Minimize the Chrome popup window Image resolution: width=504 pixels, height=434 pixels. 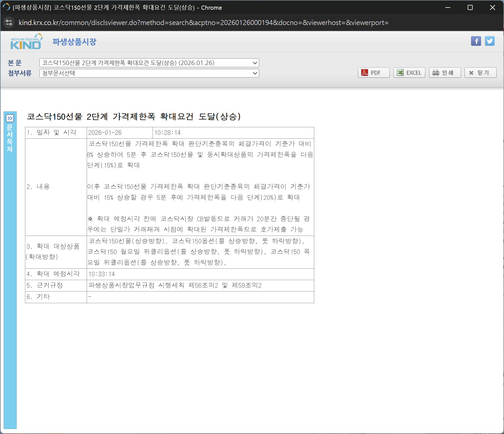(448, 8)
